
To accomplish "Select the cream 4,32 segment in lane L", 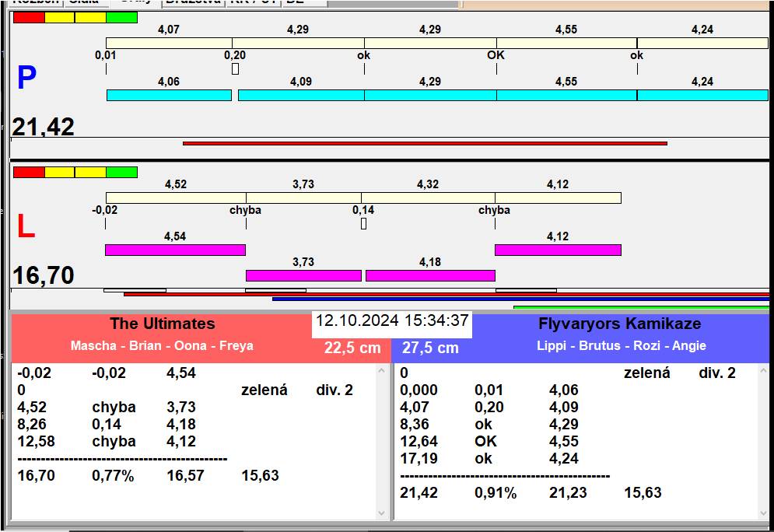I will (x=428, y=198).
